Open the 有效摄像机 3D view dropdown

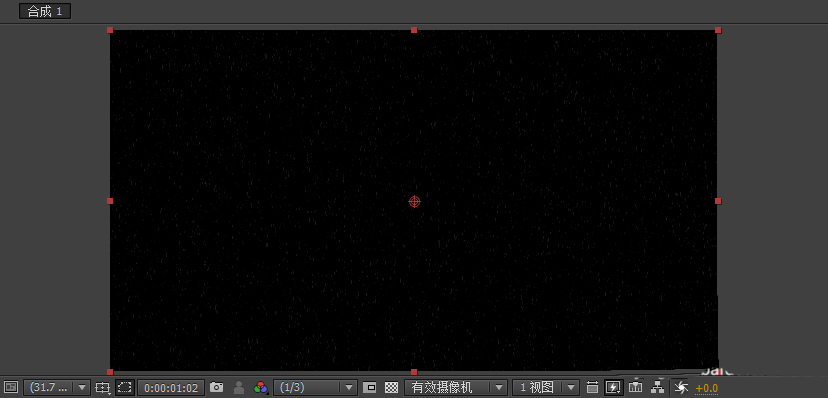(x=456, y=387)
